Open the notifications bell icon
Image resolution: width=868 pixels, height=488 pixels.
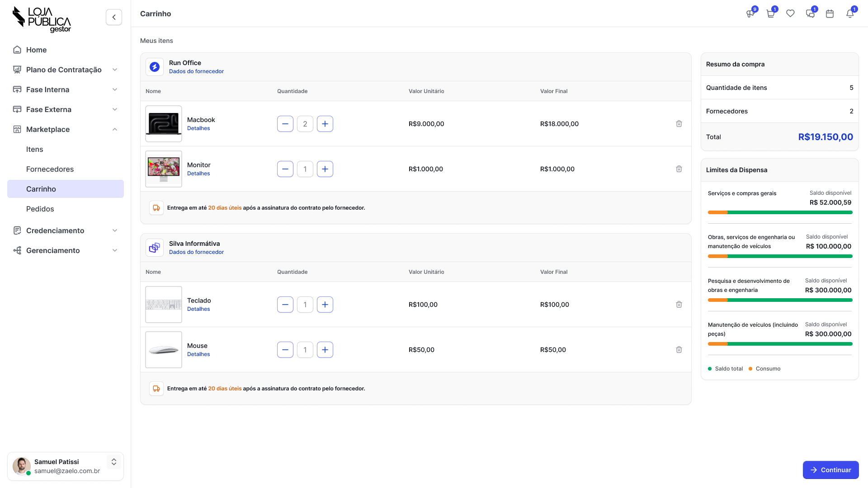click(850, 14)
